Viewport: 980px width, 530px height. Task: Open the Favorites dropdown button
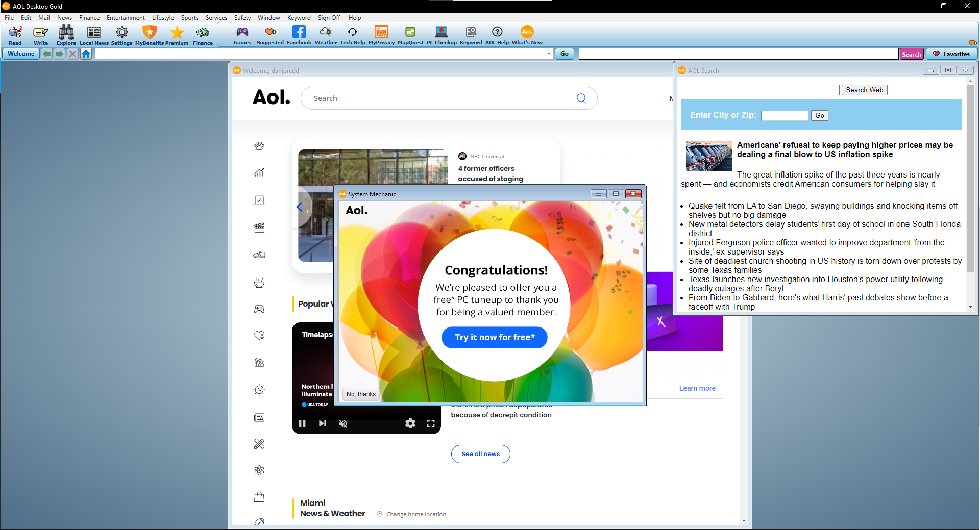(x=951, y=54)
